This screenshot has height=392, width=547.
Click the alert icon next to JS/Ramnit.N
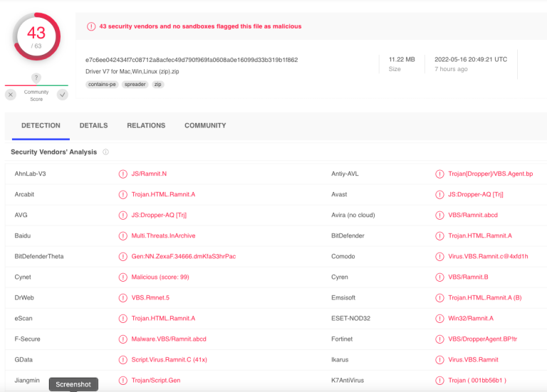click(x=123, y=174)
